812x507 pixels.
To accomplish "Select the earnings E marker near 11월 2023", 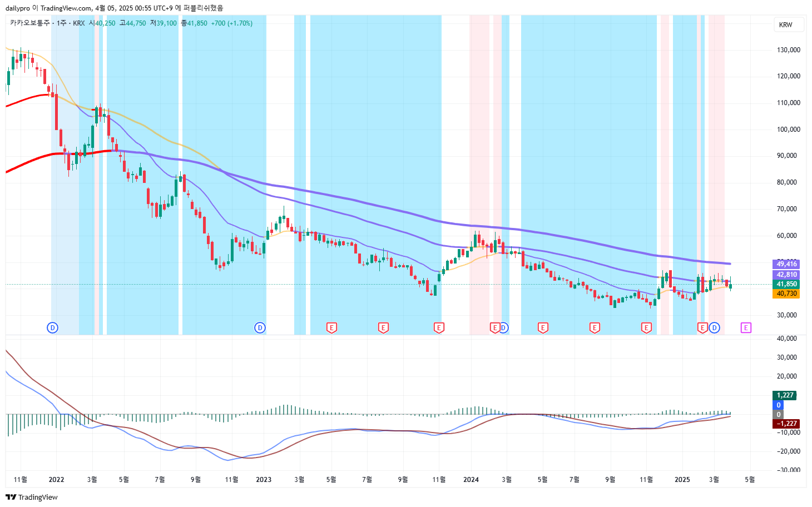I will (x=439, y=328).
